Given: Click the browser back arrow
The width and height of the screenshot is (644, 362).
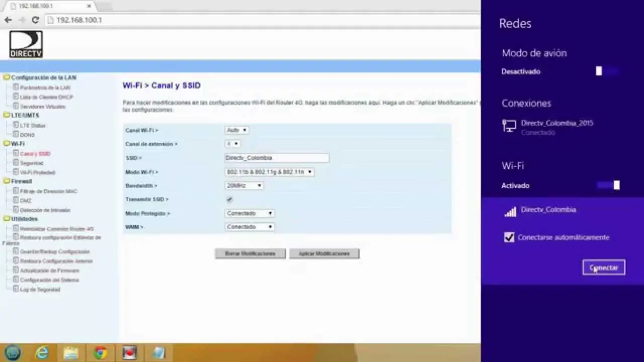Looking at the screenshot, I should [x=8, y=20].
